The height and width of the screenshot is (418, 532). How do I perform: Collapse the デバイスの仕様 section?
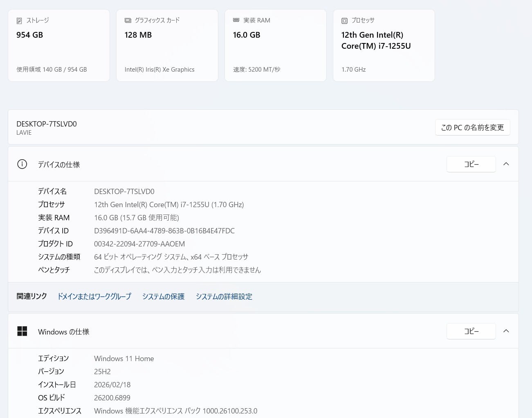(506, 164)
